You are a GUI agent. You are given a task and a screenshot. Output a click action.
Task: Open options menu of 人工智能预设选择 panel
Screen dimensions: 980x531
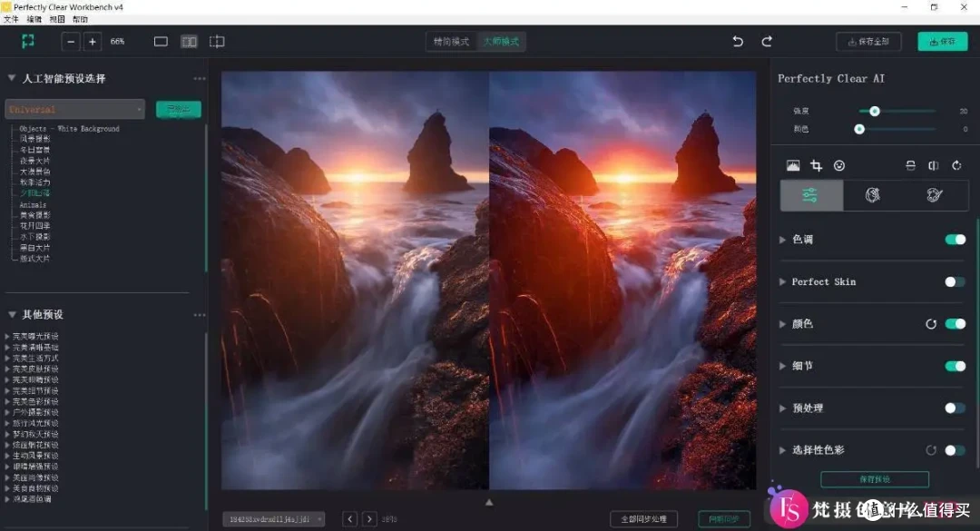pyautogui.click(x=200, y=79)
